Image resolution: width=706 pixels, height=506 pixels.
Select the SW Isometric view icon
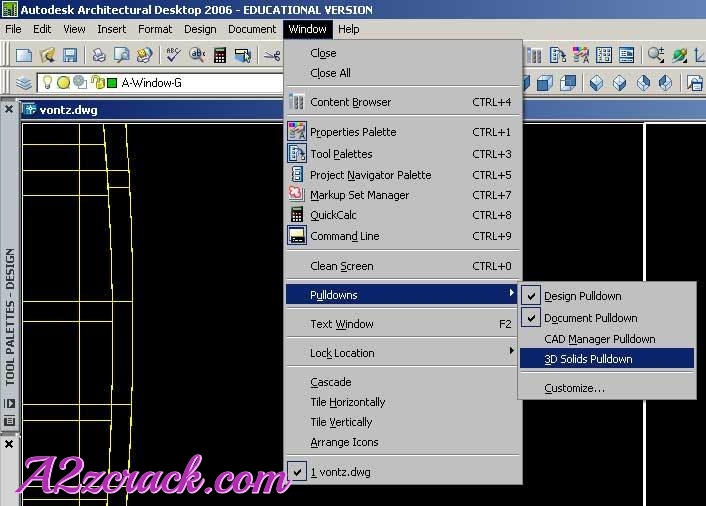click(x=597, y=83)
